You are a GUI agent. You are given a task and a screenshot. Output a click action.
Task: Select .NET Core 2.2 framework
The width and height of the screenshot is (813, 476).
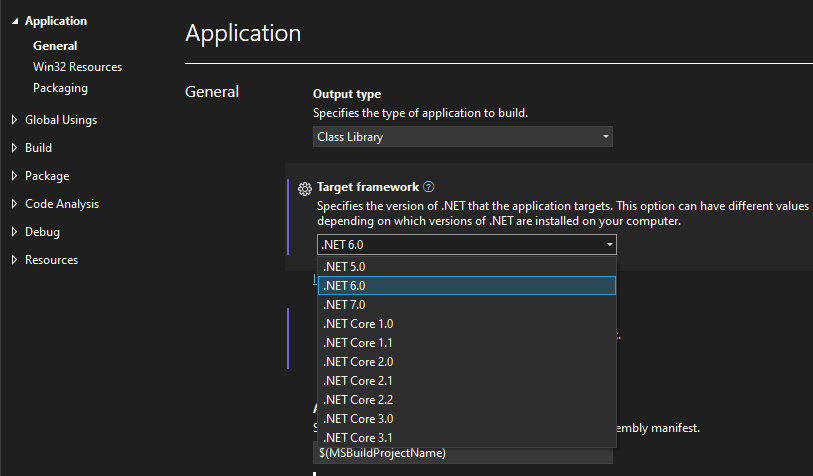point(467,400)
